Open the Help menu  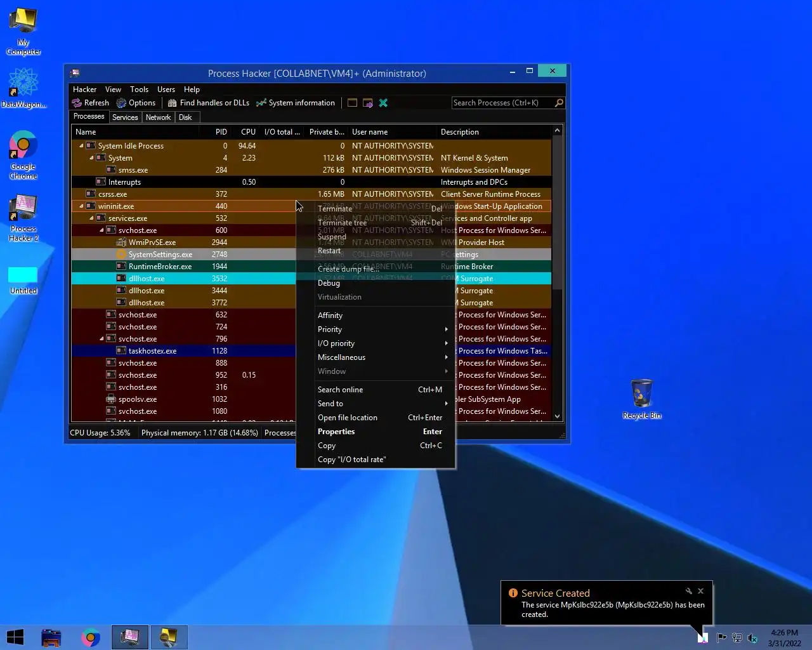192,90
